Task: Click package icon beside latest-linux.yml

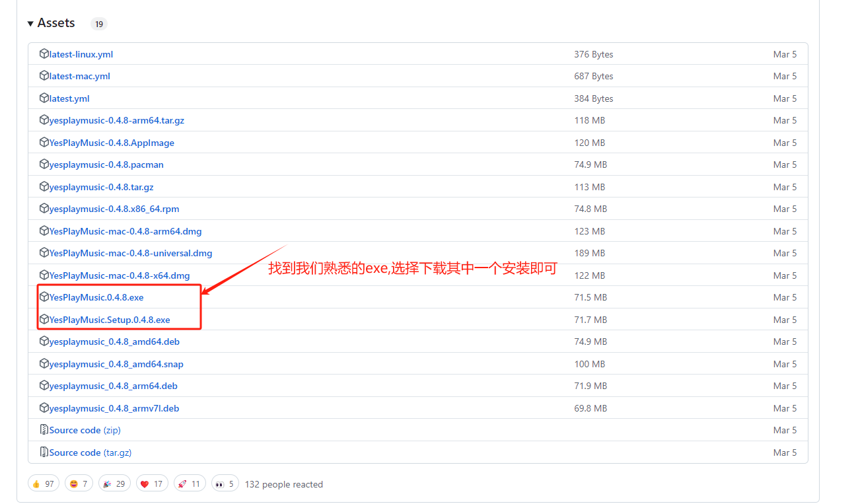Action: point(44,54)
